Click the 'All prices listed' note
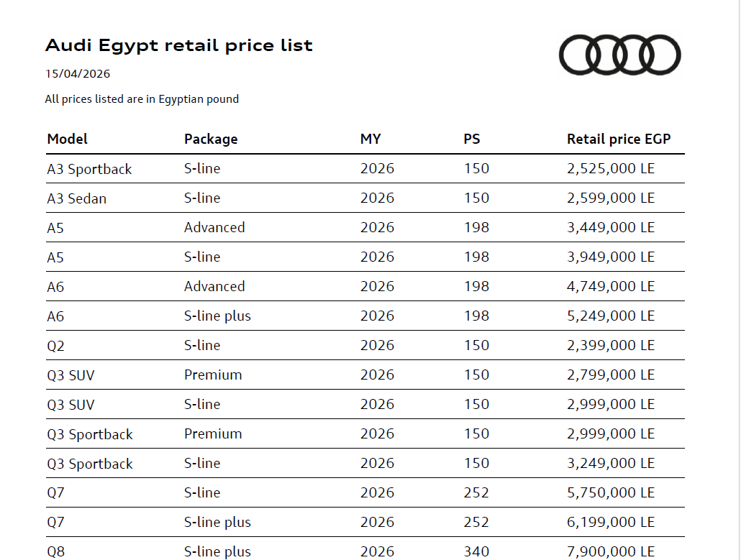The height and width of the screenshot is (560, 741). tap(142, 99)
